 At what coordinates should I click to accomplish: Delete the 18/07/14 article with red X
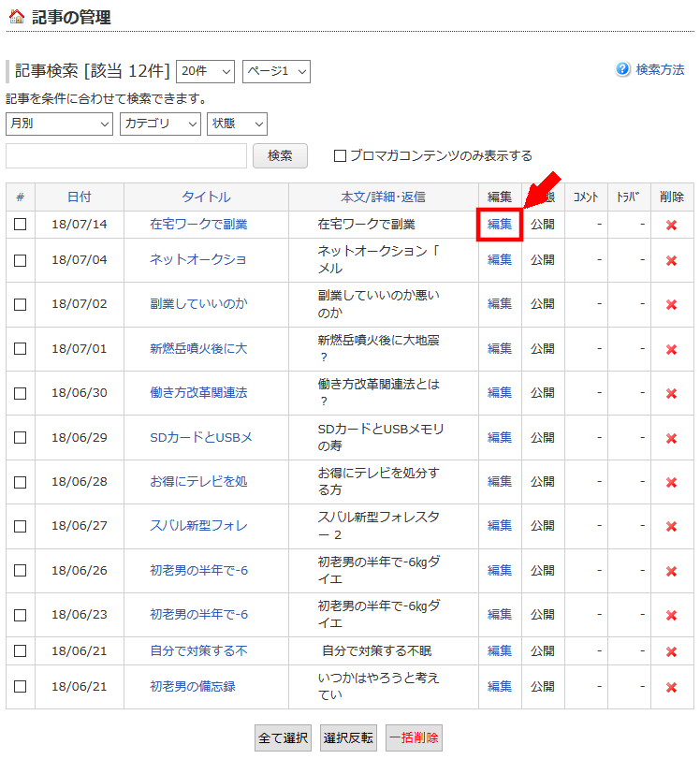[x=671, y=226]
